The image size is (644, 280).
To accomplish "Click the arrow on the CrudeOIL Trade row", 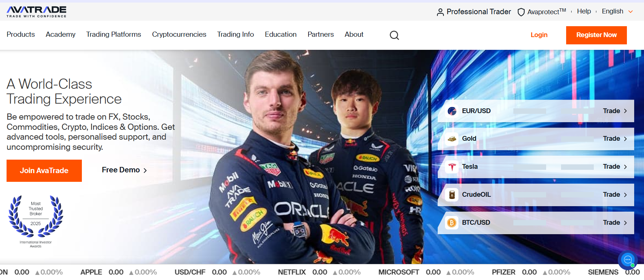I will [x=625, y=195].
